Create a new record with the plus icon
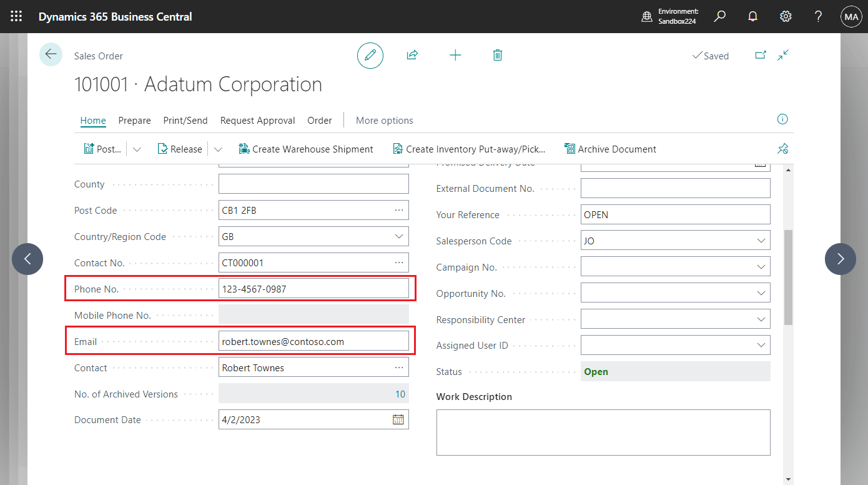This screenshot has width=868, height=485. [455, 55]
